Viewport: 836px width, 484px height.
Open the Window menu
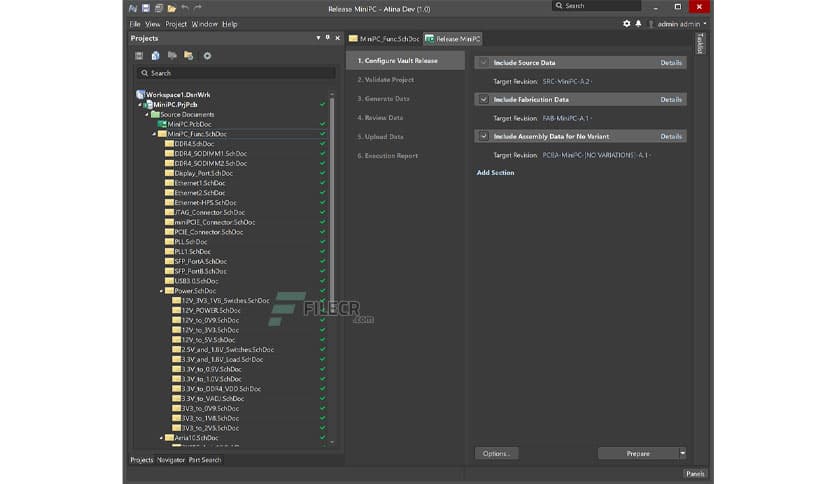(x=205, y=24)
